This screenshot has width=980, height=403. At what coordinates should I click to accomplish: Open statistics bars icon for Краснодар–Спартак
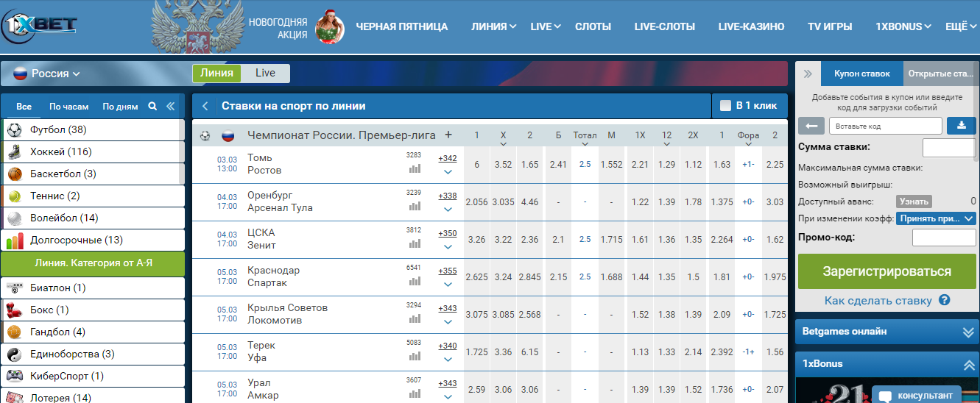[415, 281]
